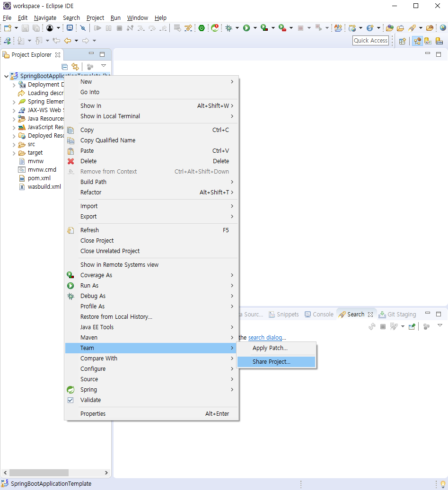Viewport: 448px width, 490px height.
Task: Toggle Skip All Breakpoints icon
Action: click(x=83, y=28)
